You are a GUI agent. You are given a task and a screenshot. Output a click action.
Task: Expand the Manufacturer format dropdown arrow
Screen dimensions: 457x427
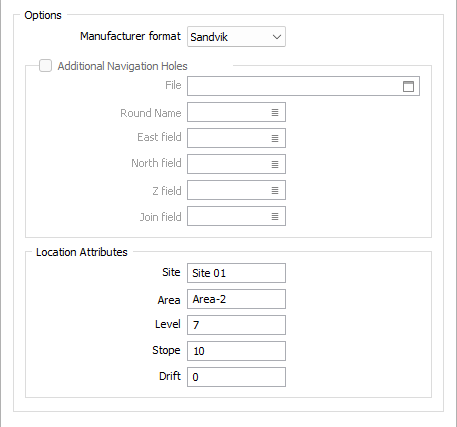coord(277,37)
